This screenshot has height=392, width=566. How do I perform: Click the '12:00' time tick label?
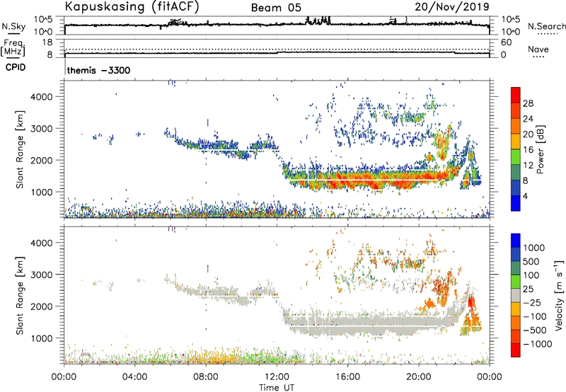point(277,377)
